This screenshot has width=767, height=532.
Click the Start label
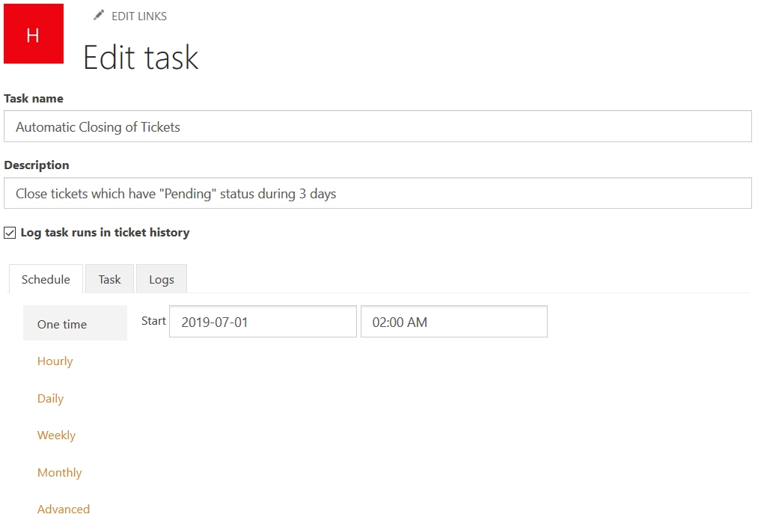click(x=153, y=321)
